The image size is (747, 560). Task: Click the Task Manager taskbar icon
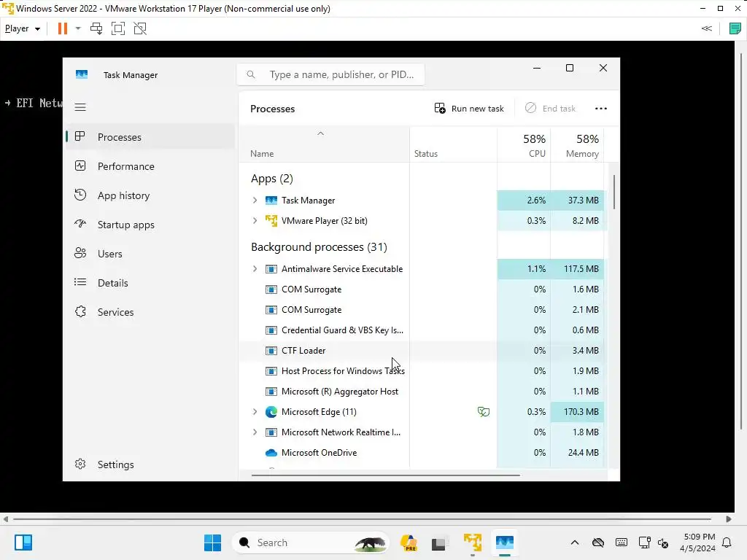(x=505, y=542)
